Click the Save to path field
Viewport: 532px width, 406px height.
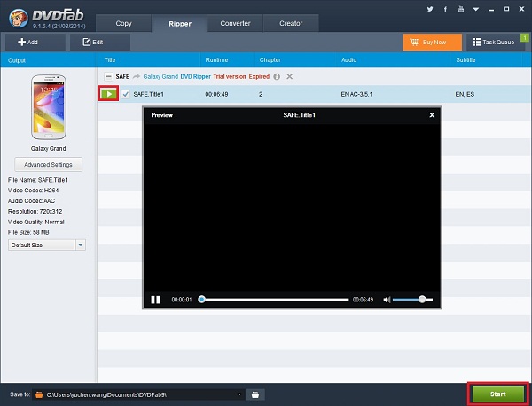[x=141, y=394]
